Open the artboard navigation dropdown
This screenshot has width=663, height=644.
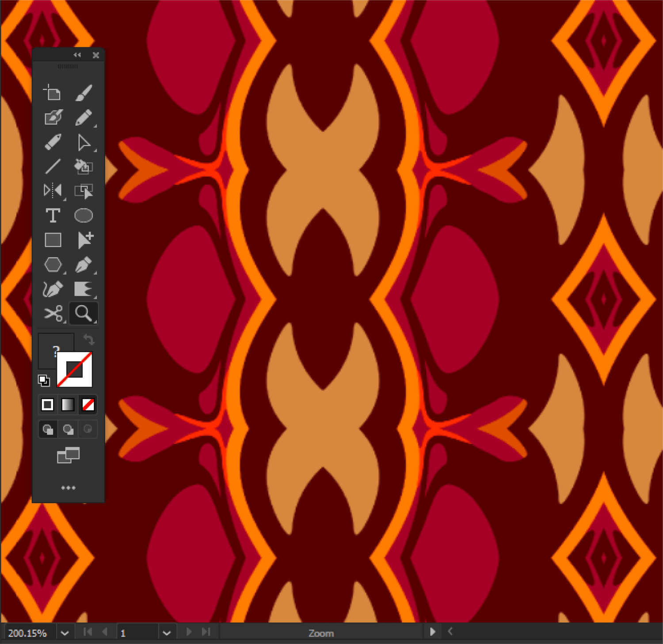click(x=167, y=633)
